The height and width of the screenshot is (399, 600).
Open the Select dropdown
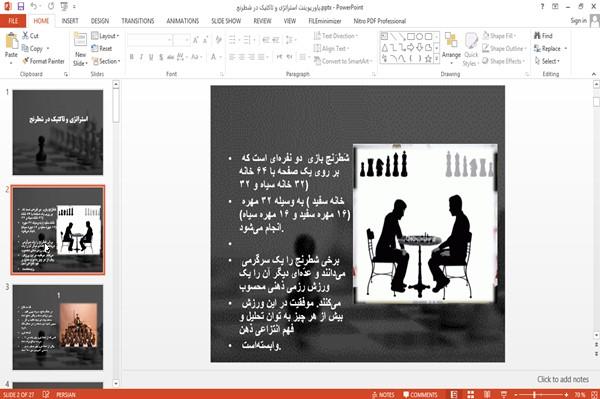(547, 61)
